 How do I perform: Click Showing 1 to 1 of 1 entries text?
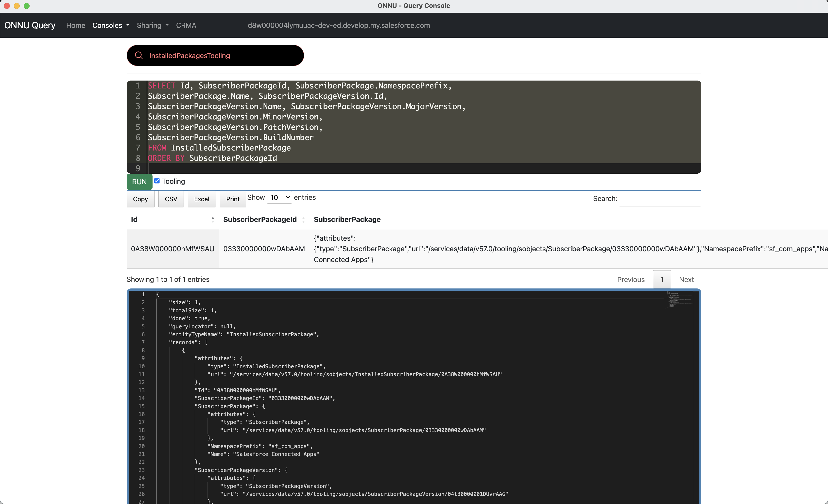click(168, 279)
